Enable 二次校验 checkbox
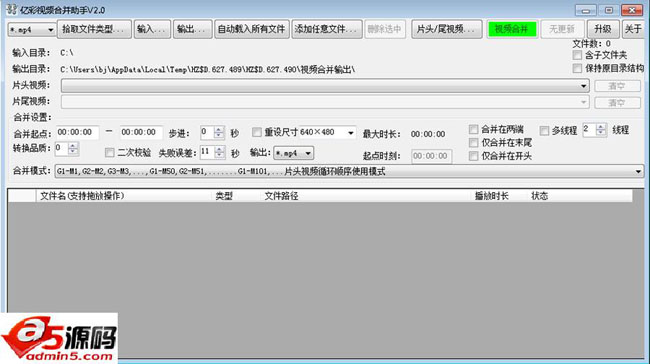 coord(109,153)
